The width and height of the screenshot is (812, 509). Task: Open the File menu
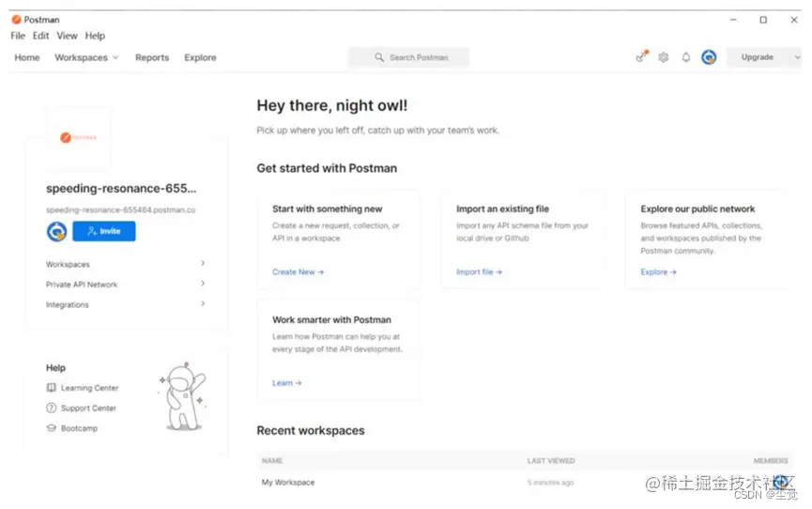pyautogui.click(x=18, y=36)
